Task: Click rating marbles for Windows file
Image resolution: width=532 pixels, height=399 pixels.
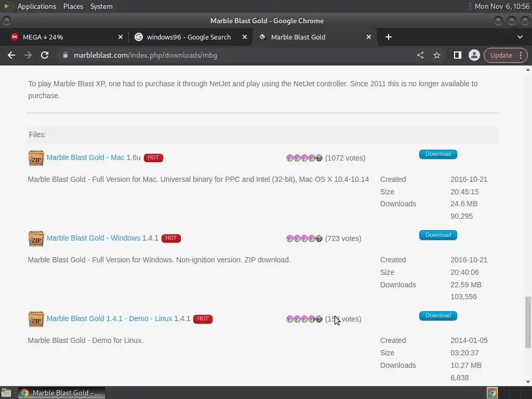Action: (304, 238)
